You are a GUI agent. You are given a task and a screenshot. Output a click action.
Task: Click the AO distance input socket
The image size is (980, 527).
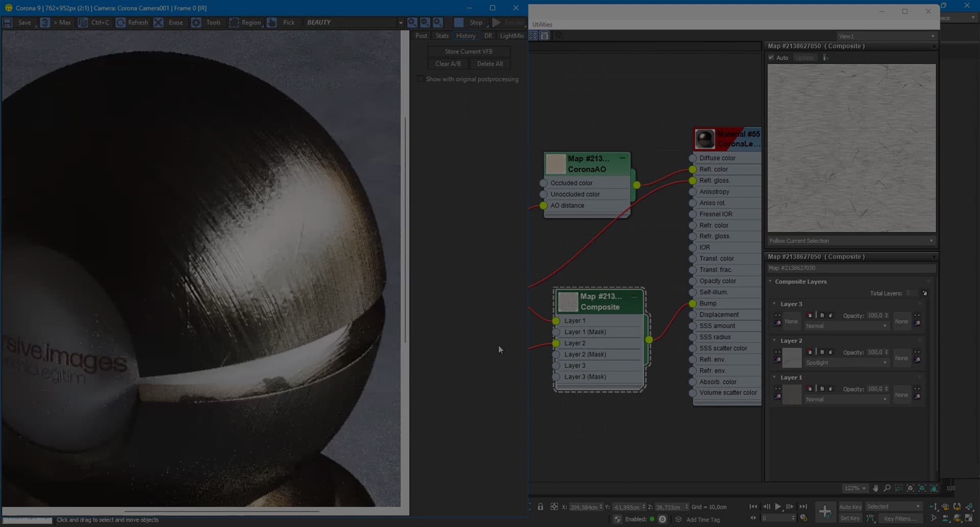(544, 206)
